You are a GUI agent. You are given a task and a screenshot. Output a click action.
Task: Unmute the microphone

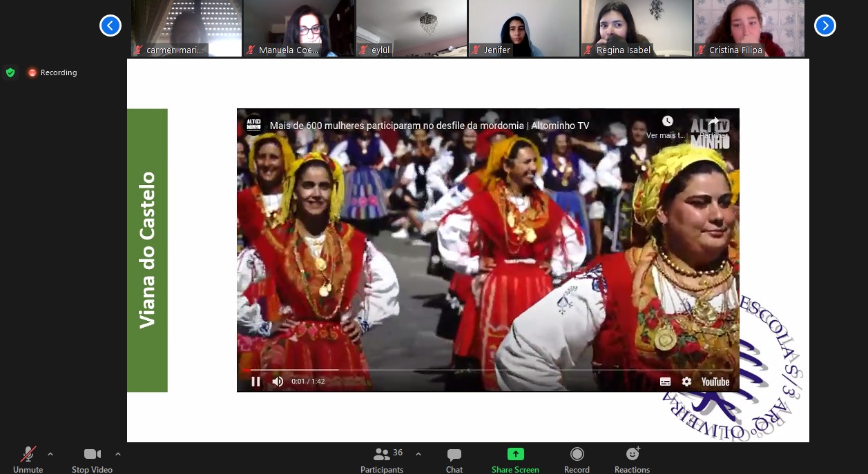[x=28, y=455]
